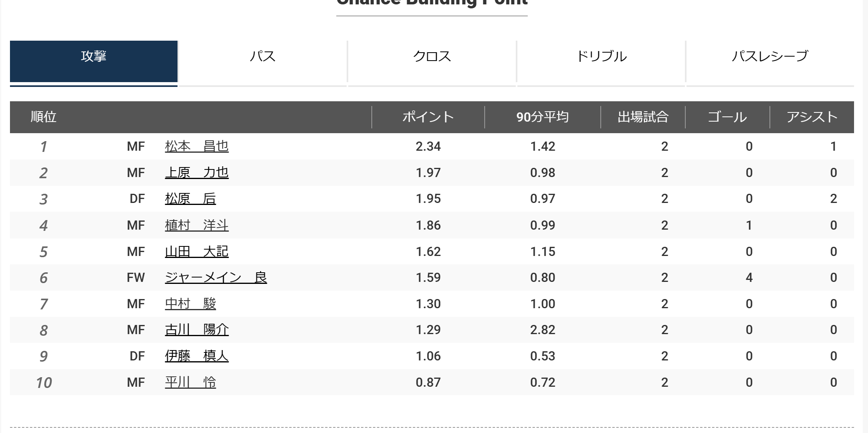Image resolution: width=868 pixels, height=433 pixels.
Task: Click the アシスト column header
Action: click(812, 117)
